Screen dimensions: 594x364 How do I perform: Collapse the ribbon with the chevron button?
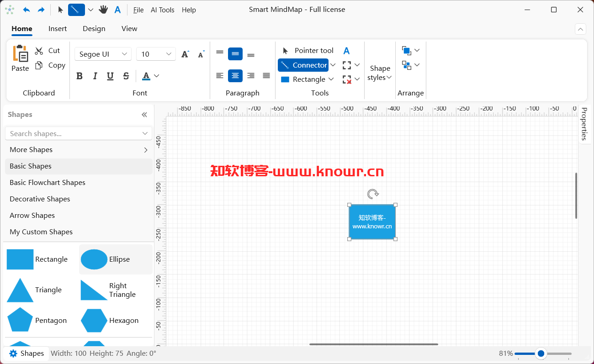pos(580,29)
